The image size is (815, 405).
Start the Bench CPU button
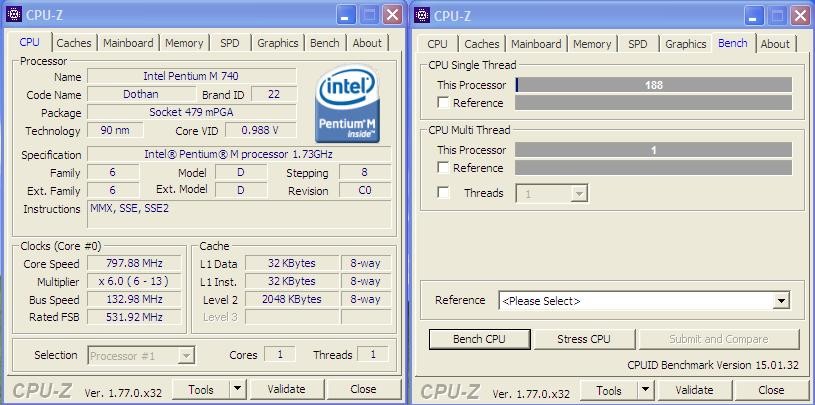(479, 339)
